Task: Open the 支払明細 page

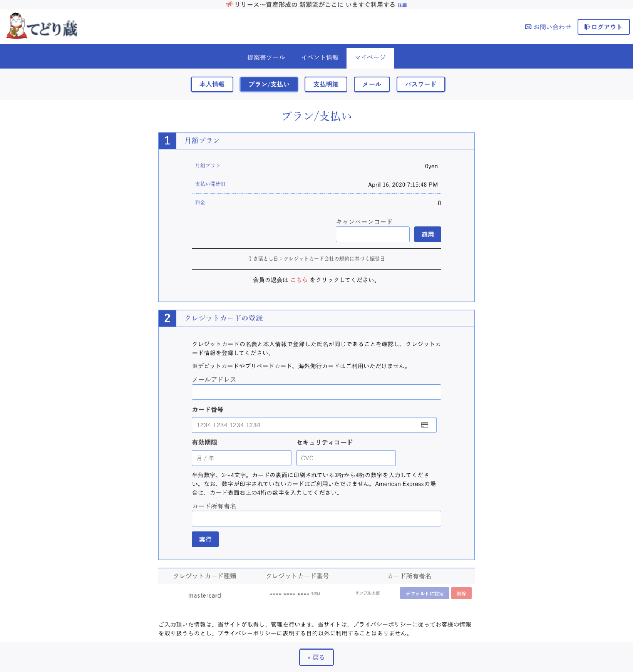Action: click(326, 84)
